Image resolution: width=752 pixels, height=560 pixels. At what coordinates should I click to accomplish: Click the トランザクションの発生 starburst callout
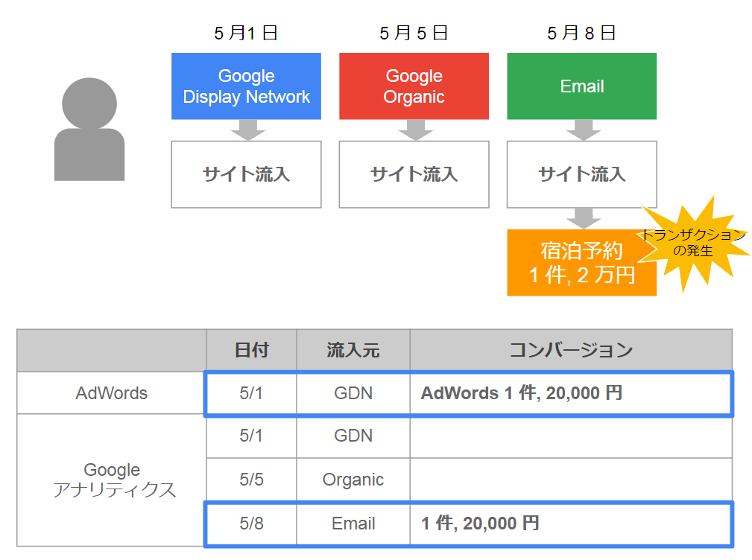click(693, 244)
